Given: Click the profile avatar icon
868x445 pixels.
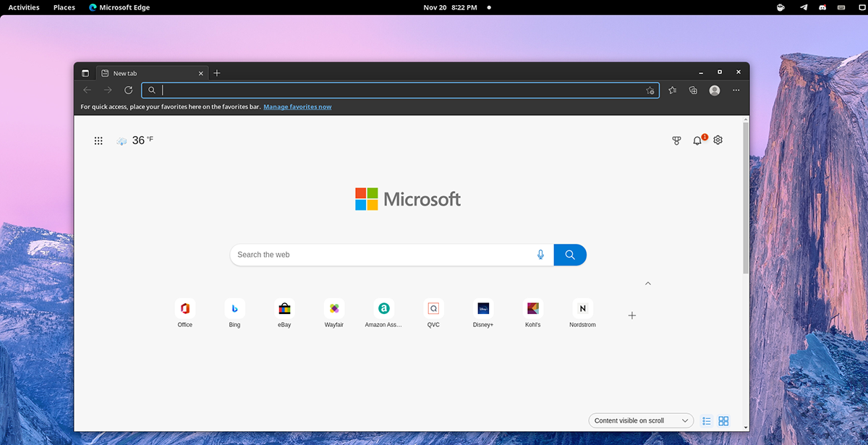Looking at the screenshot, I should point(715,90).
